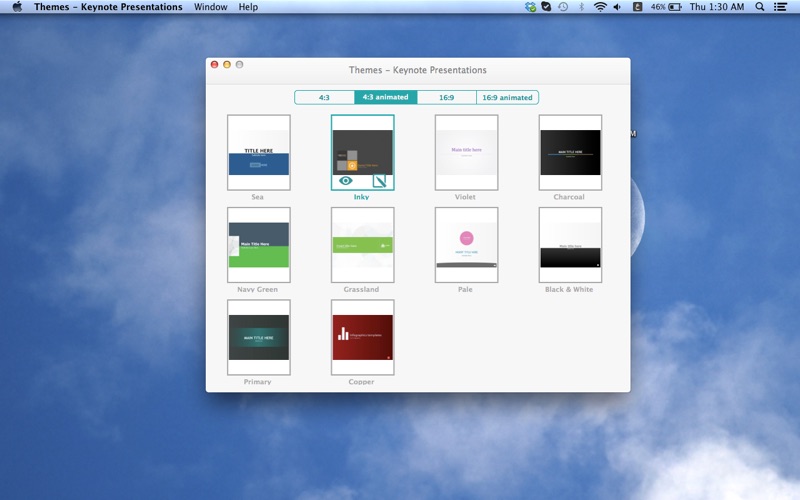
Task: Click the Navy Green name label
Action: (258, 289)
